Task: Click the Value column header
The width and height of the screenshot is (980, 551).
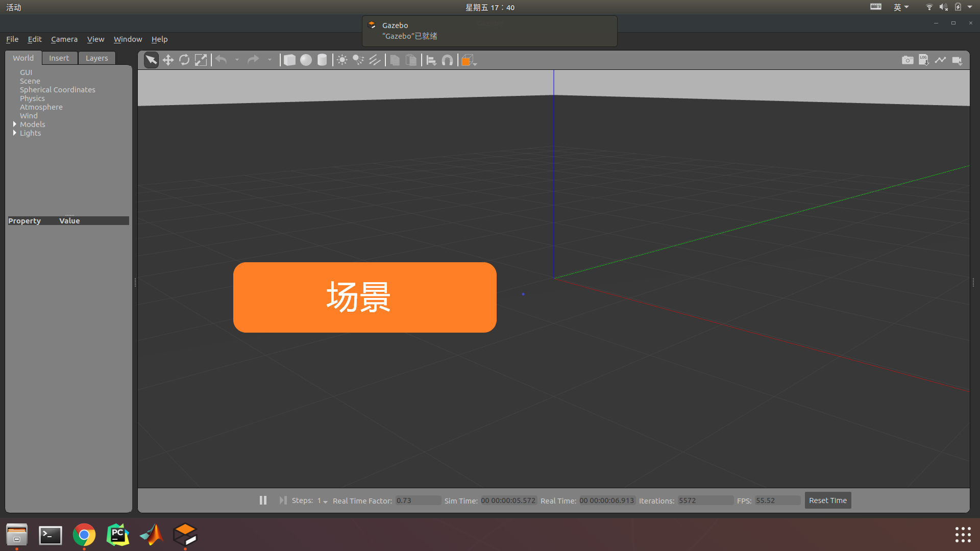Action: (x=69, y=221)
